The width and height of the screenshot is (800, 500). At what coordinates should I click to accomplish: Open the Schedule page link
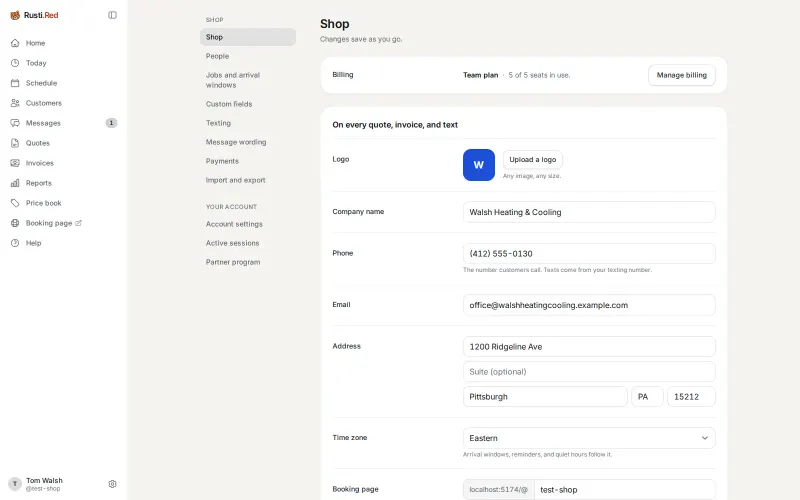point(63,83)
